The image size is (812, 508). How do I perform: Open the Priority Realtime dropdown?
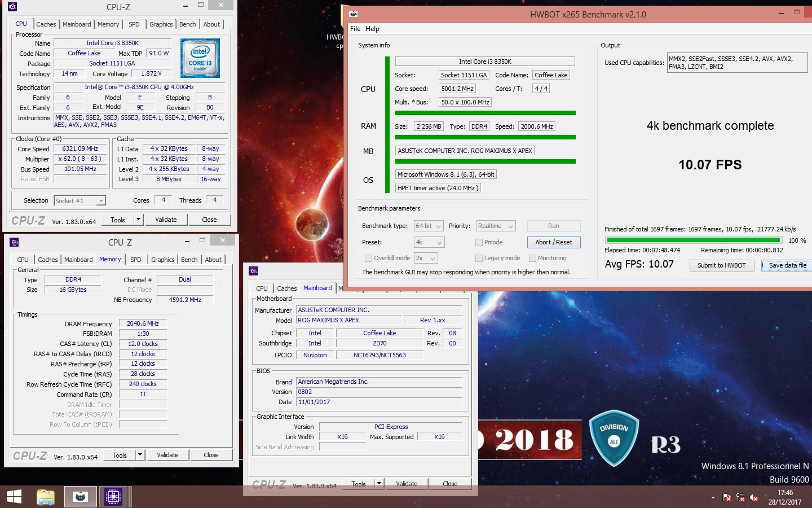coord(496,226)
